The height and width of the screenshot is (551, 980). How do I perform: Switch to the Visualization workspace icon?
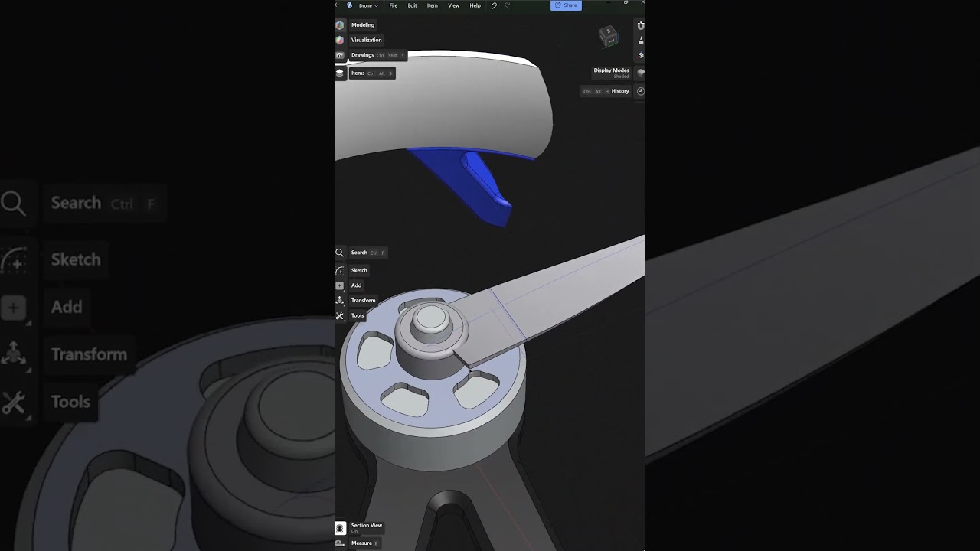point(340,40)
